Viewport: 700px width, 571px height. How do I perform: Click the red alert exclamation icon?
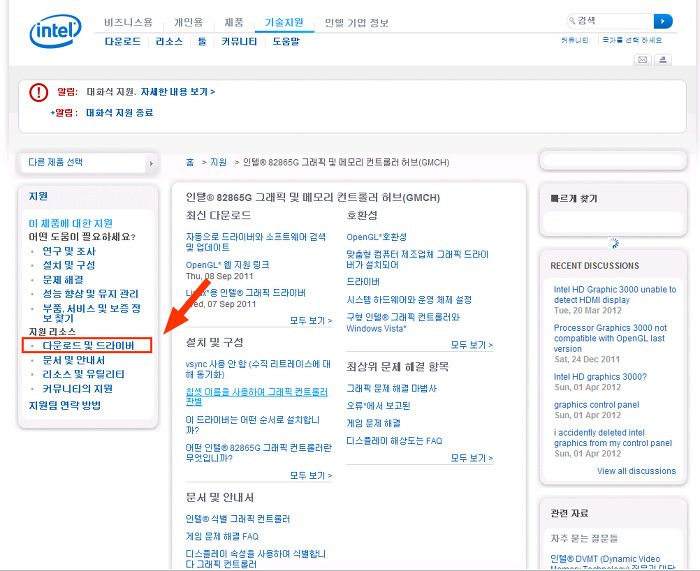pos(38,92)
